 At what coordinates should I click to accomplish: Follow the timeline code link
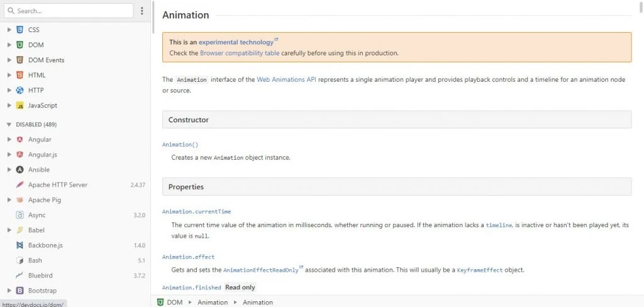tap(499, 225)
